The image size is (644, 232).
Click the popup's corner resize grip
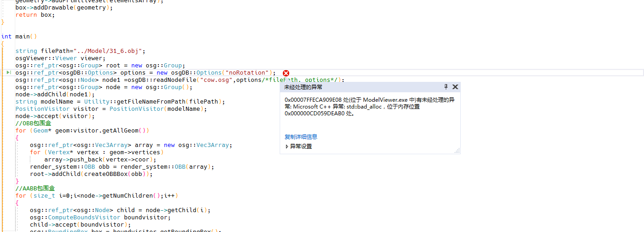[x=457, y=151]
